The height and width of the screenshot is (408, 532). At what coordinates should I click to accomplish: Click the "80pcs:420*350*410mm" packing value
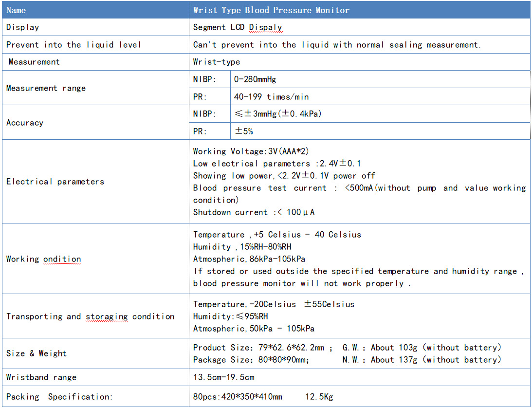[238, 397]
